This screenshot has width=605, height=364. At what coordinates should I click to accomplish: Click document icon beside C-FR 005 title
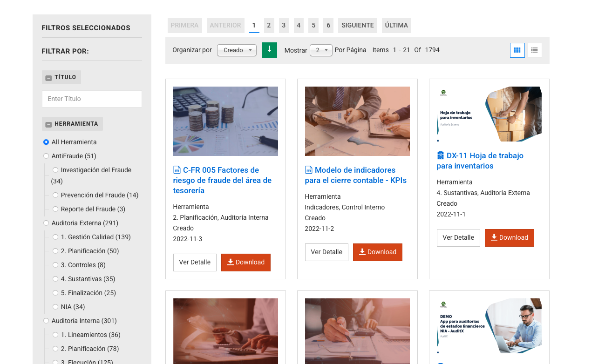(177, 170)
